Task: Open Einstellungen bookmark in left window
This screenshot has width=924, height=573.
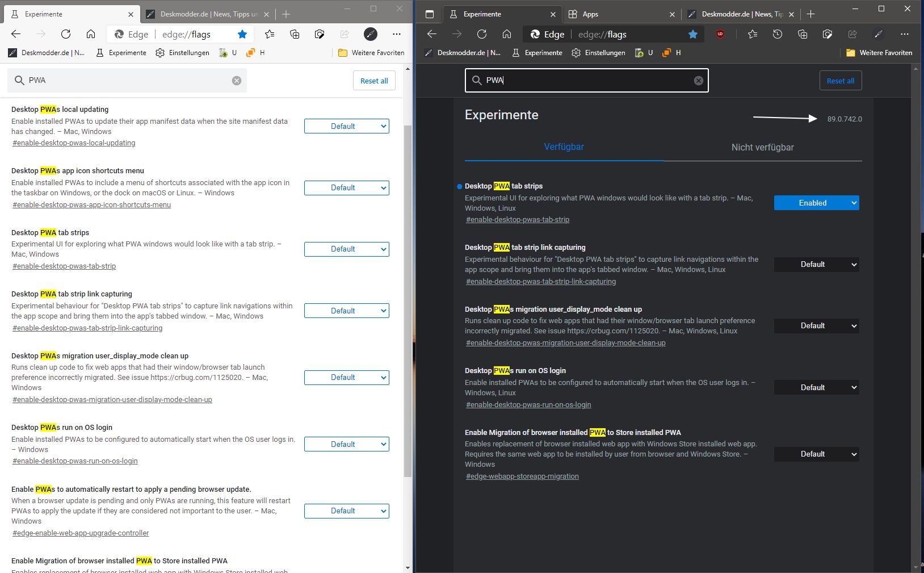Action: point(182,53)
